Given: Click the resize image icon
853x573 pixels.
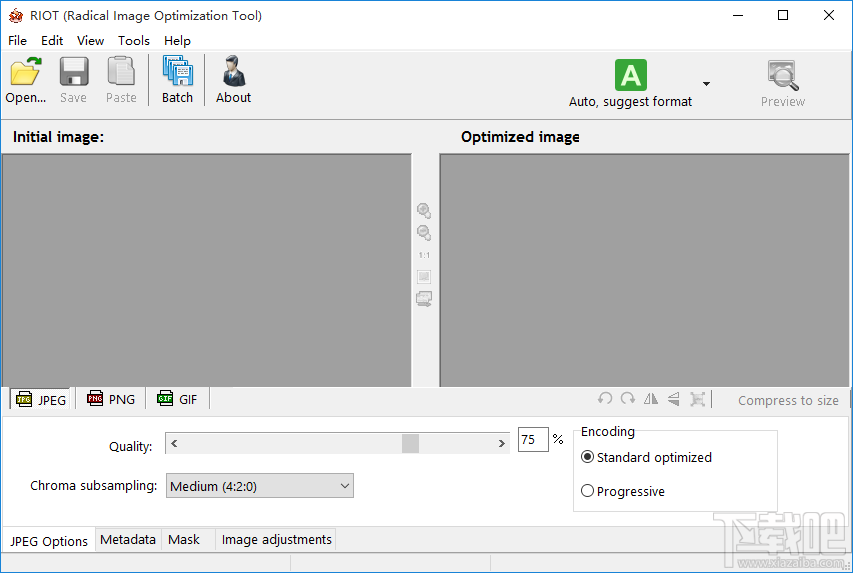Looking at the screenshot, I should coord(697,399).
